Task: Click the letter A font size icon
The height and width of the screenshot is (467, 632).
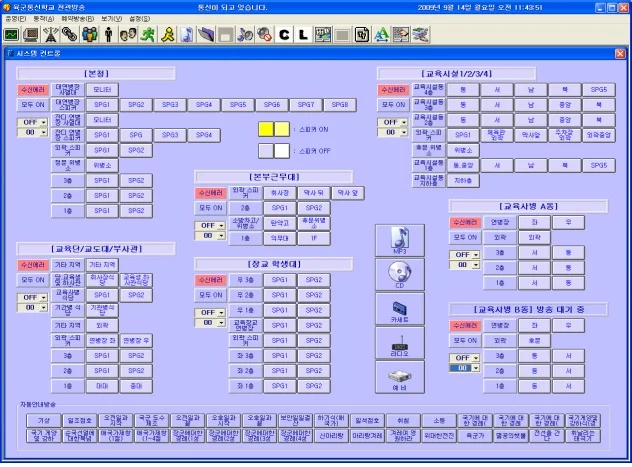Action: pyautogui.click(x=381, y=35)
